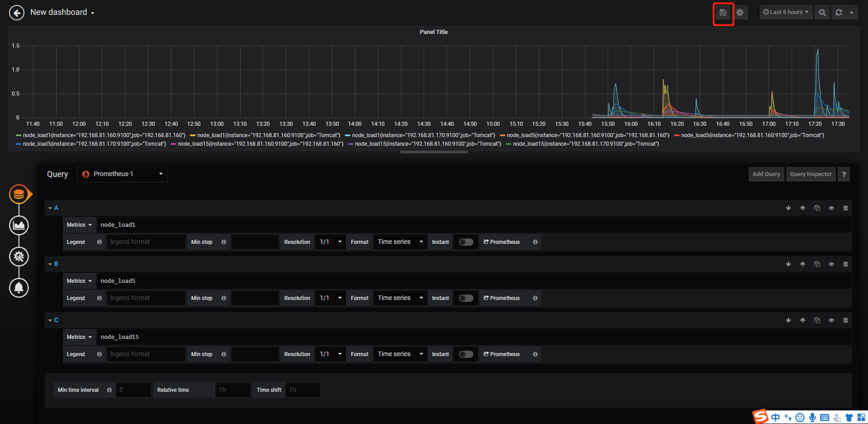
Task: Open Prometheus link for query C
Action: pyautogui.click(x=502, y=354)
